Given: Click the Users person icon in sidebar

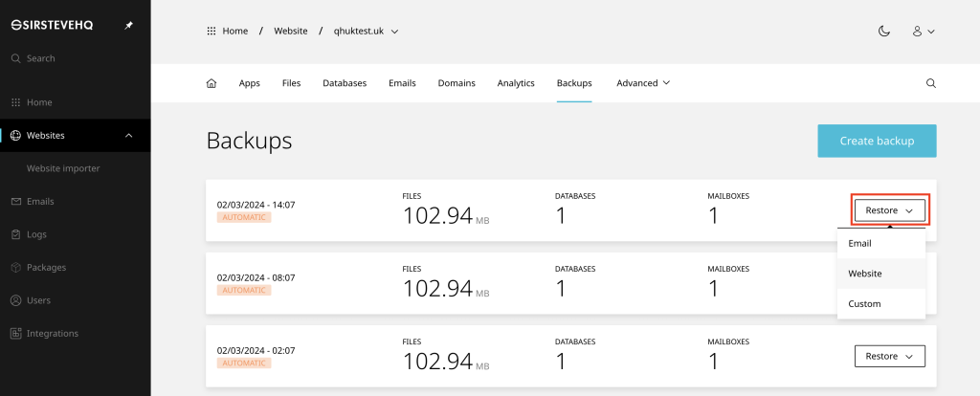Looking at the screenshot, I should (x=16, y=300).
